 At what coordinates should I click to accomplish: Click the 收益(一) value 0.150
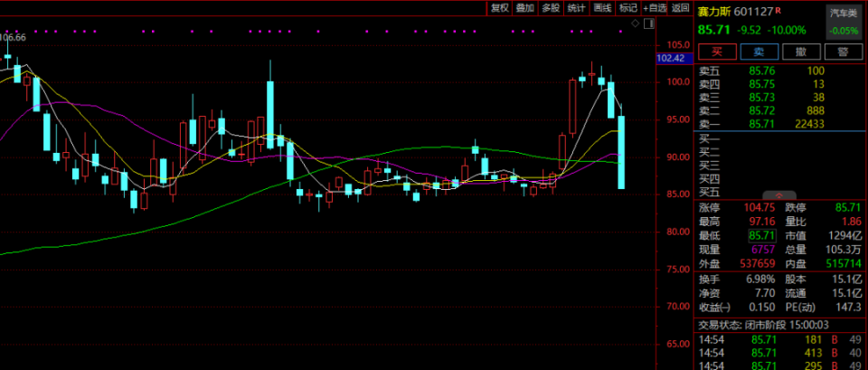pyautogui.click(x=764, y=307)
